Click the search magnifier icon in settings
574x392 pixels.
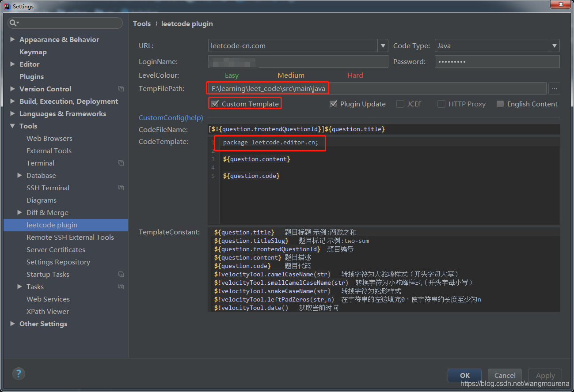click(x=14, y=23)
